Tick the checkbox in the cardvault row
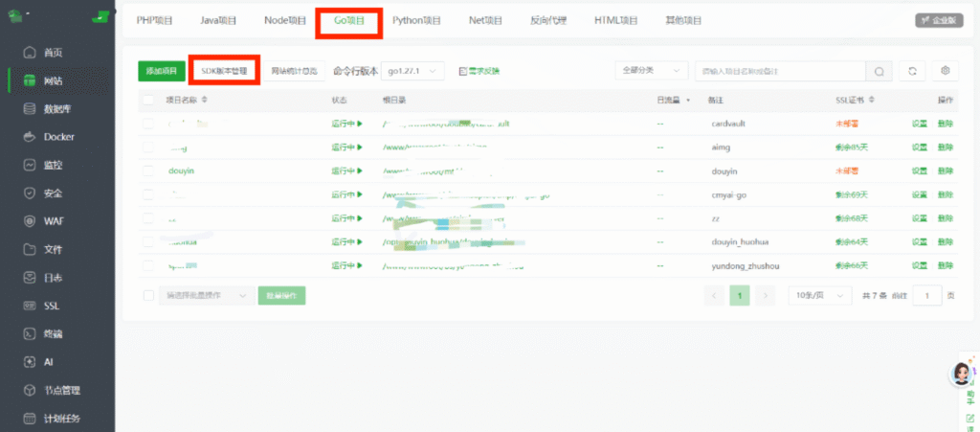This screenshot has height=432, width=980. pos(148,124)
